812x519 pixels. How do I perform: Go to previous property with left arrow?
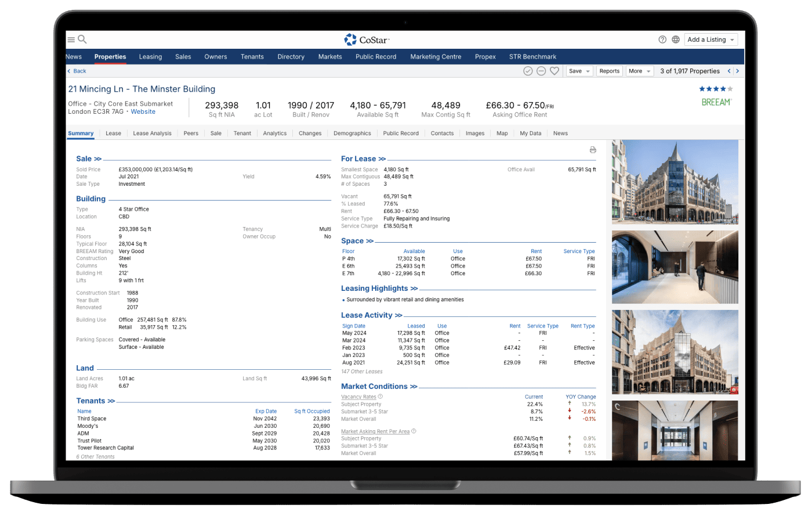tap(729, 71)
